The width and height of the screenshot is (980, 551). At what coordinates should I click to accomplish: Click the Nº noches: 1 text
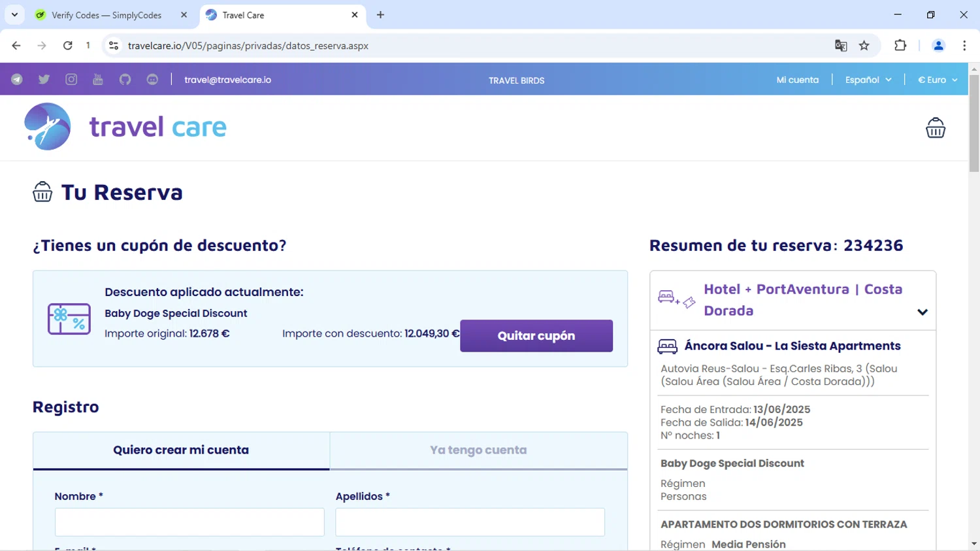691,436
